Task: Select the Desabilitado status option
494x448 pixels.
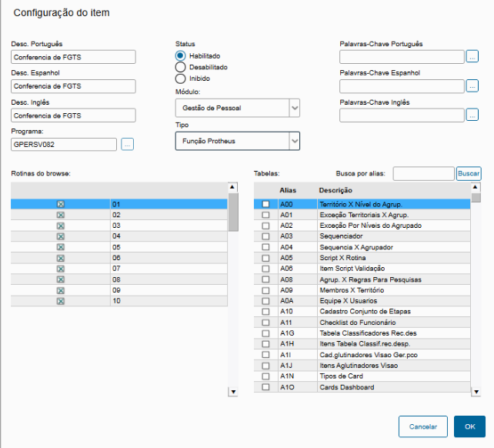Action: coord(181,67)
